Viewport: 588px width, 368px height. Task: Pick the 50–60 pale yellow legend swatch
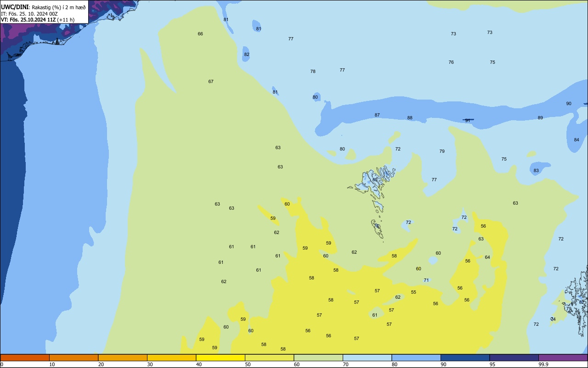tap(269, 357)
